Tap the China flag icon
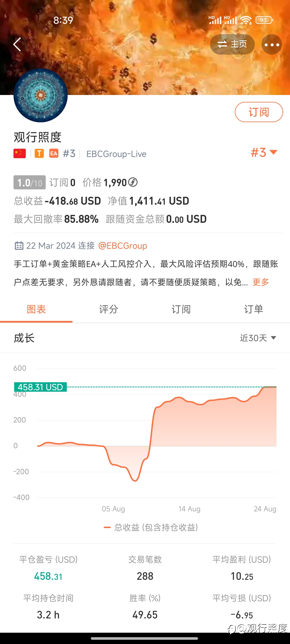This screenshot has width=290, height=644. tap(20, 154)
